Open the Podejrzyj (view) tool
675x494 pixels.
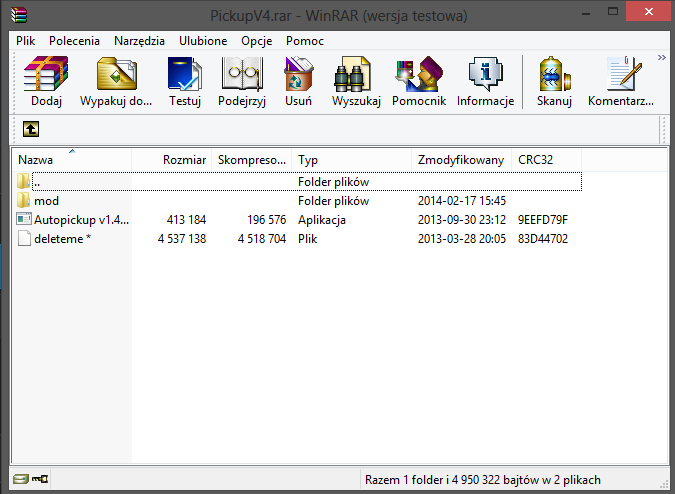[242, 74]
